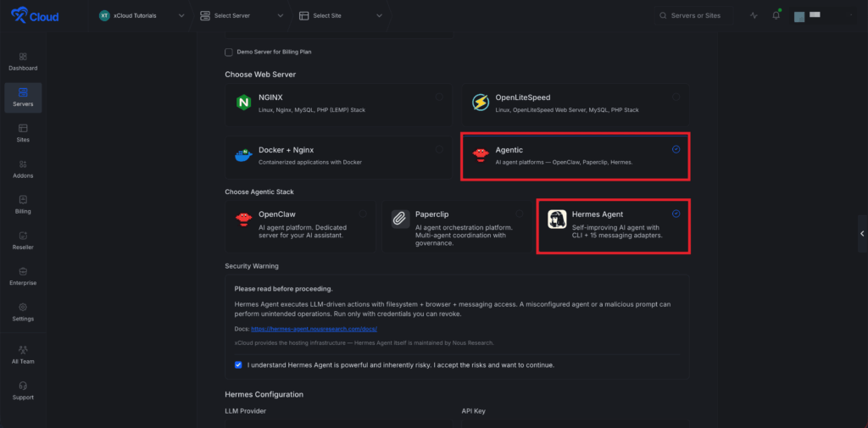Open the Select Server dropdown
Viewport: 868px width, 428px height.
242,15
